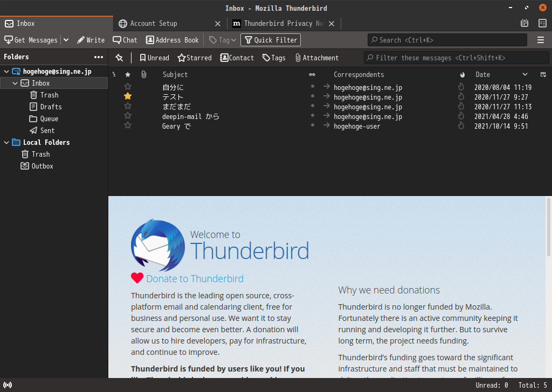Open the hamburger application menu
The image size is (552, 392).
click(541, 40)
